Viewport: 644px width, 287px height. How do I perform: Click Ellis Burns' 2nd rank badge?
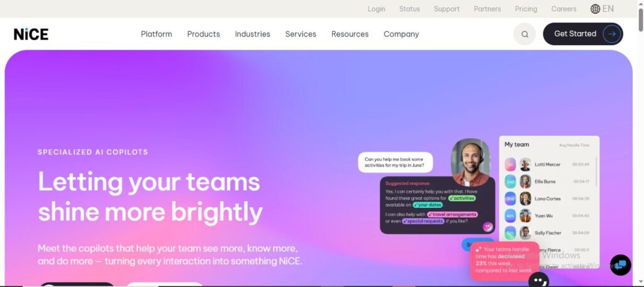pyautogui.click(x=510, y=181)
